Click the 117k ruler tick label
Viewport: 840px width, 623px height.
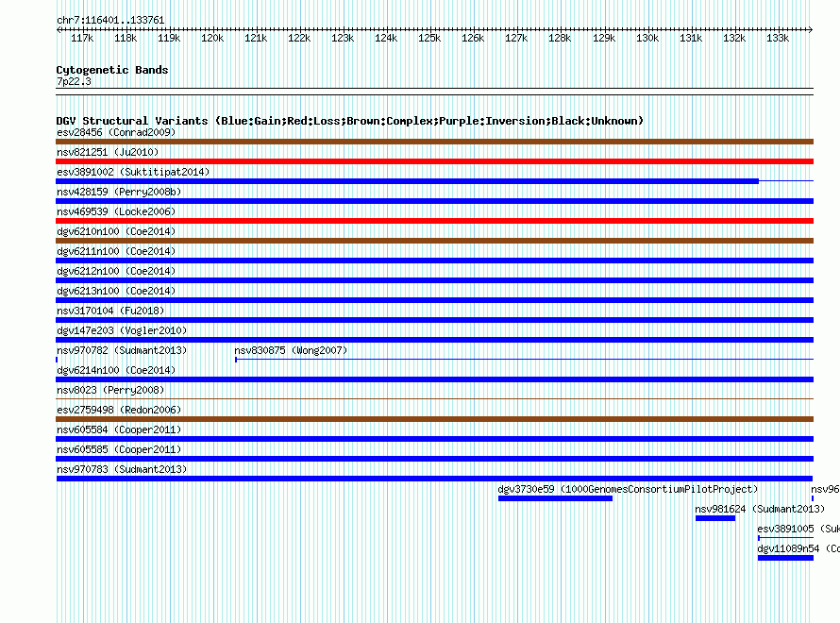coord(82,38)
